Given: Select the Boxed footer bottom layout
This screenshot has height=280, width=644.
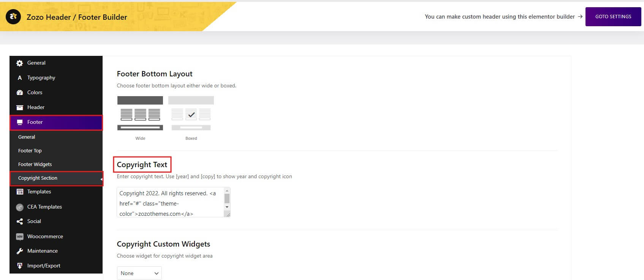Looking at the screenshot, I should click(x=191, y=113).
